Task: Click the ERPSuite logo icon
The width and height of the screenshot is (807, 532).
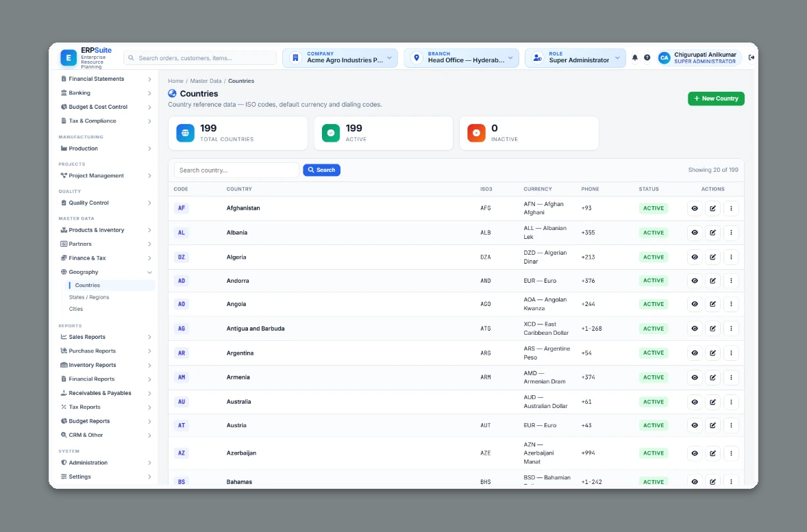Action: 69,58
